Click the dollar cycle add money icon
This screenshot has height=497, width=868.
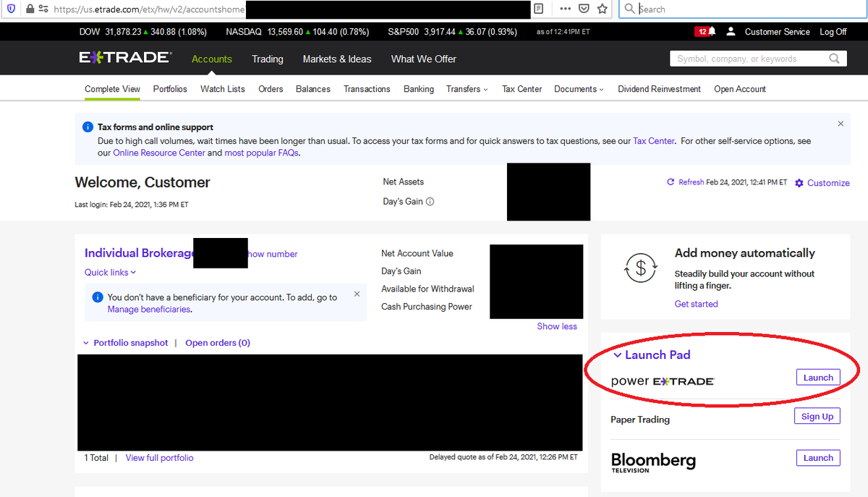(640, 268)
